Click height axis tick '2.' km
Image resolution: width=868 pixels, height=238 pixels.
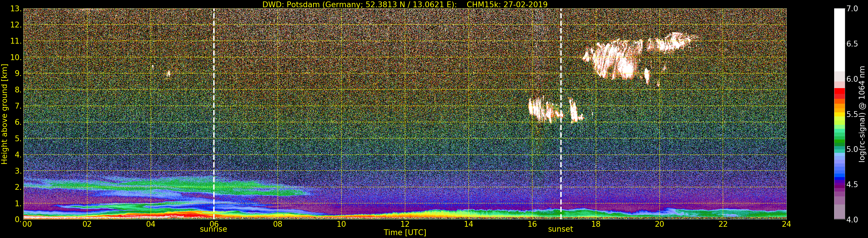(x=18, y=187)
